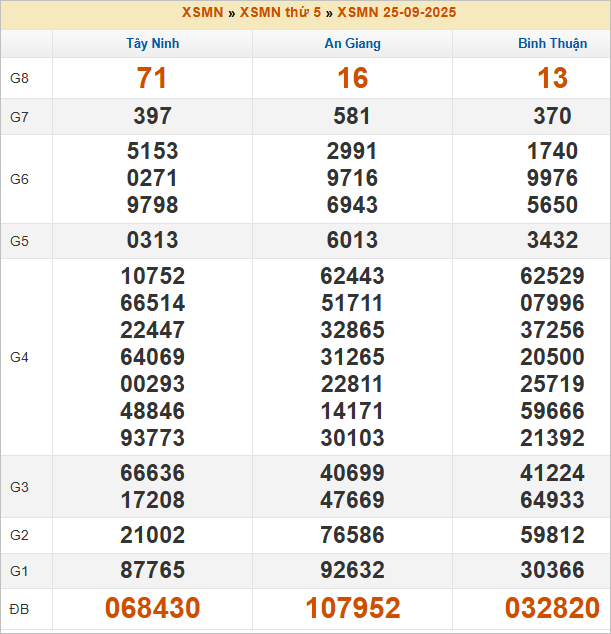Click the G3 prize row label
Screen dimensions: 611x634
tap(20, 487)
